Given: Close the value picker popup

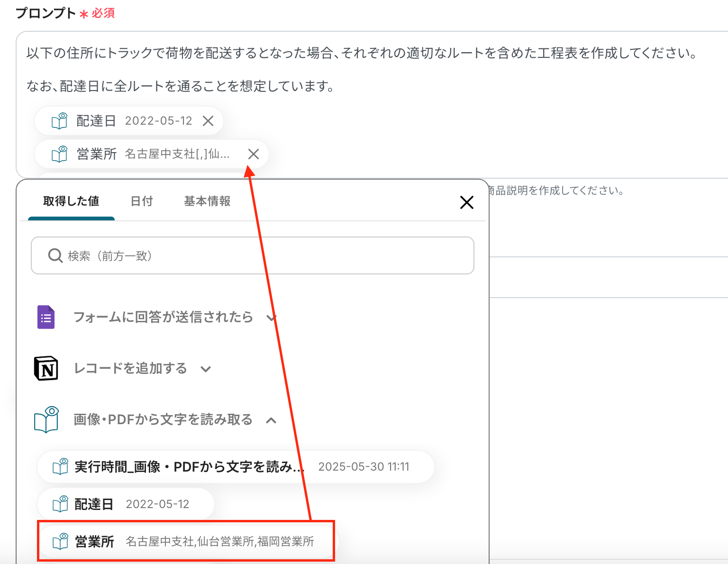Looking at the screenshot, I should pyautogui.click(x=466, y=202).
